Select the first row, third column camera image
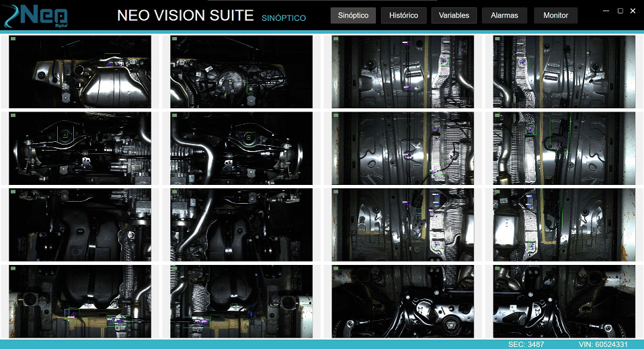This screenshot has width=644, height=349. [403, 72]
